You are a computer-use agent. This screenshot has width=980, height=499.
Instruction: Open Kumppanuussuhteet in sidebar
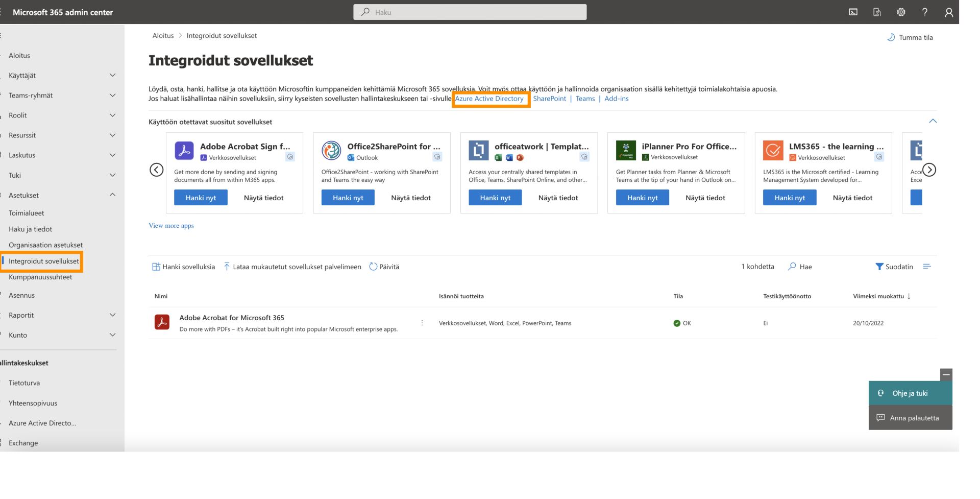(40, 277)
